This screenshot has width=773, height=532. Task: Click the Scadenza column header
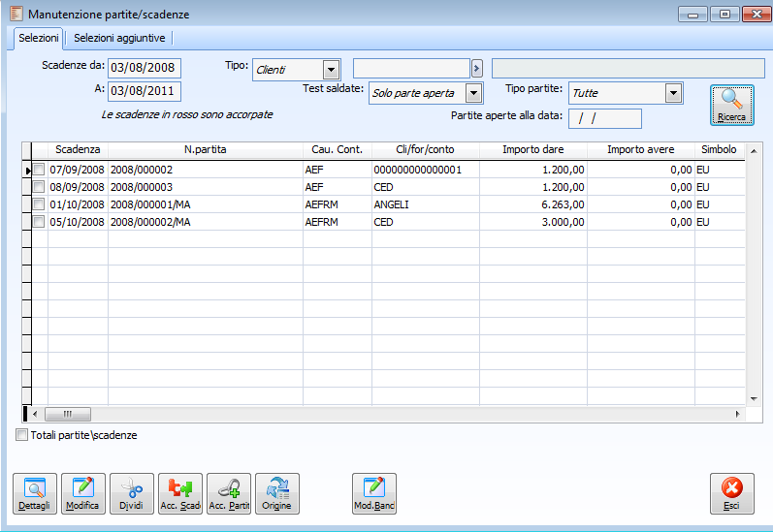click(78, 150)
